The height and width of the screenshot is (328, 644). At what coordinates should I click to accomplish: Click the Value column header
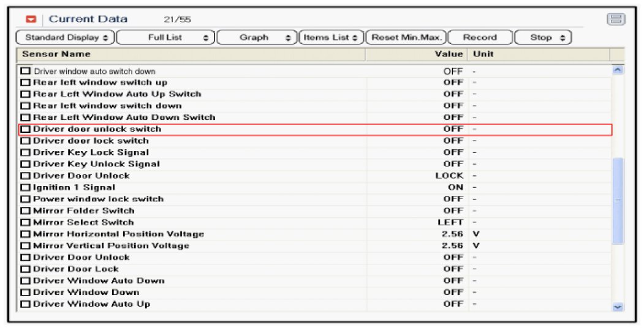pos(417,54)
